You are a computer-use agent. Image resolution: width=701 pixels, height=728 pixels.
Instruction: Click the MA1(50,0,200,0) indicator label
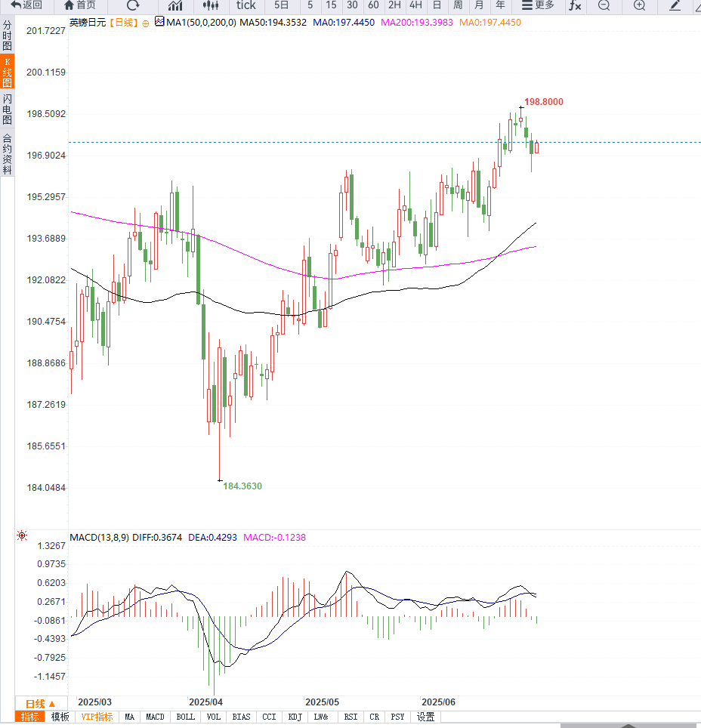click(201, 23)
